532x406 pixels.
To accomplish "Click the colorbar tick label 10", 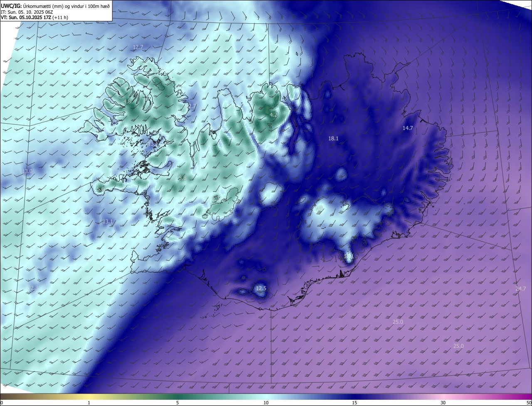I will [266, 403].
